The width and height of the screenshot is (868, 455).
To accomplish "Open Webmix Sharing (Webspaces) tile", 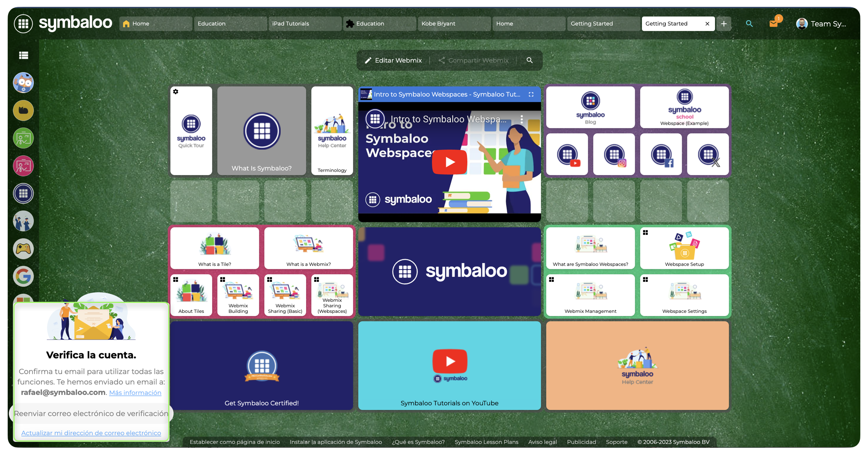I will tap(332, 295).
